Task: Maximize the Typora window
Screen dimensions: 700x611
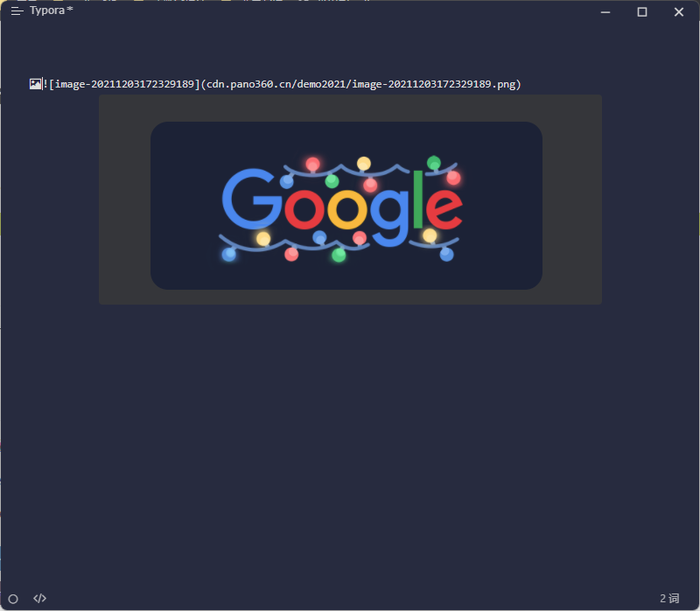Action: point(642,12)
